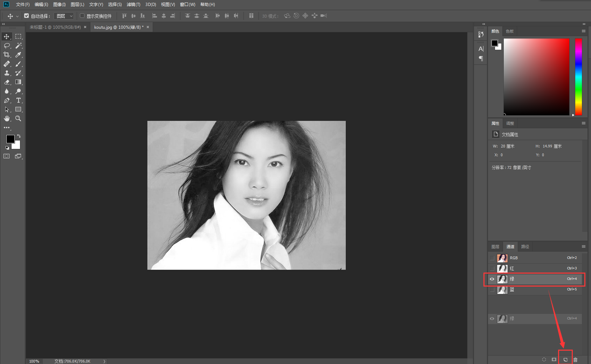Image resolution: width=591 pixels, height=364 pixels.
Task: Select the Hand tool
Action: pos(7,118)
